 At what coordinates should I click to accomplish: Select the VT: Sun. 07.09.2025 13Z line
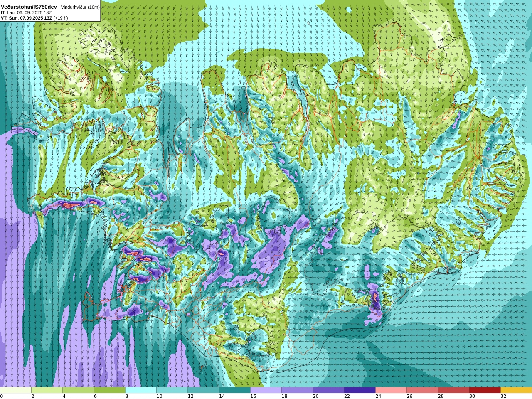[26, 18]
